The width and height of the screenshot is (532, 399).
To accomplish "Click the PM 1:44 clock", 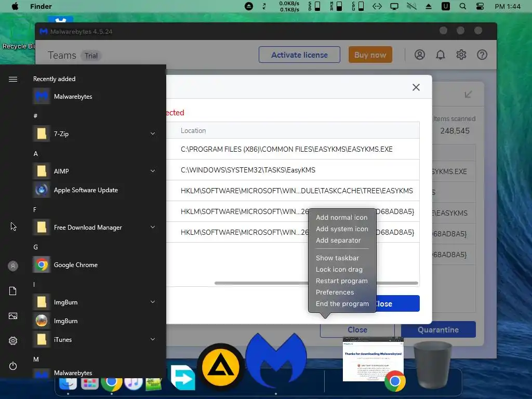I will [508, 6].
